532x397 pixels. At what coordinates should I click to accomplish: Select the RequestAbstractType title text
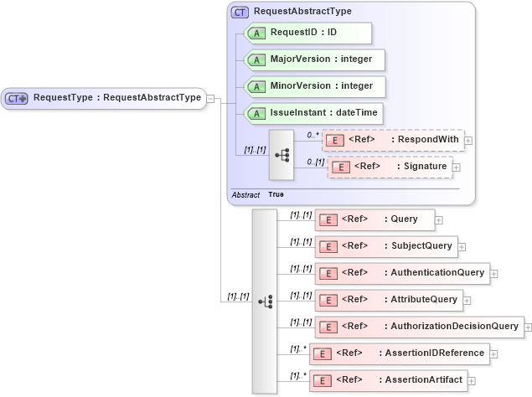tap(302, 11)
